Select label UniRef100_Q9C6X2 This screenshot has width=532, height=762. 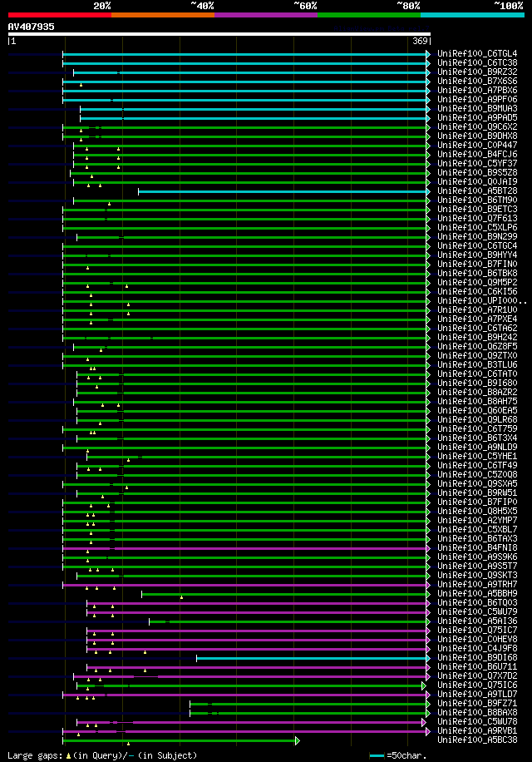click(477, 126)
